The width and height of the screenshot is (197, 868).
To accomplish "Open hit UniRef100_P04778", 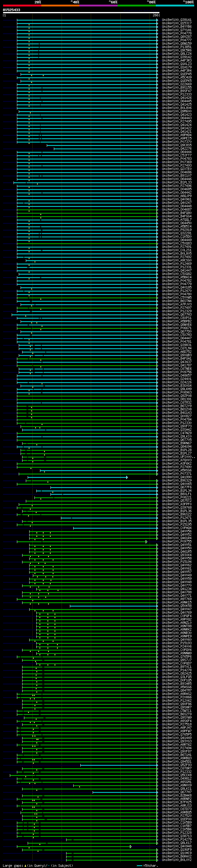I will pos(176,33).
